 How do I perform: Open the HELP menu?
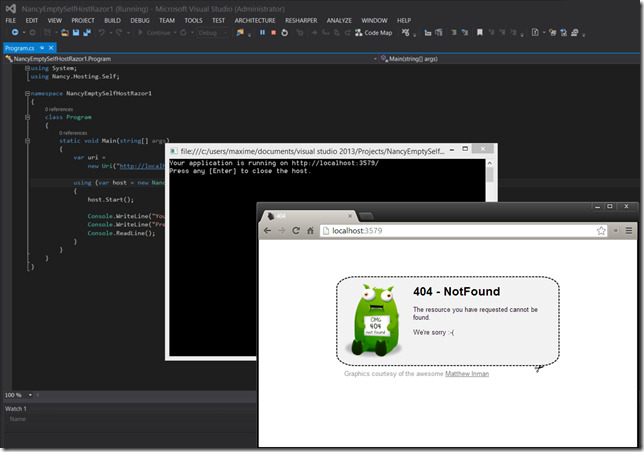[404, 20]
